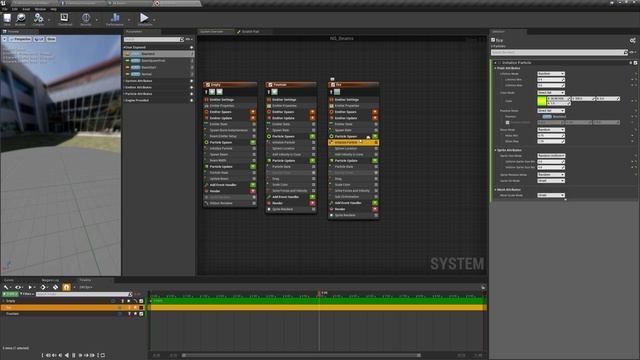
Task: Add module to third emitter's Emitter Spawn
Action: click(375, 112)
